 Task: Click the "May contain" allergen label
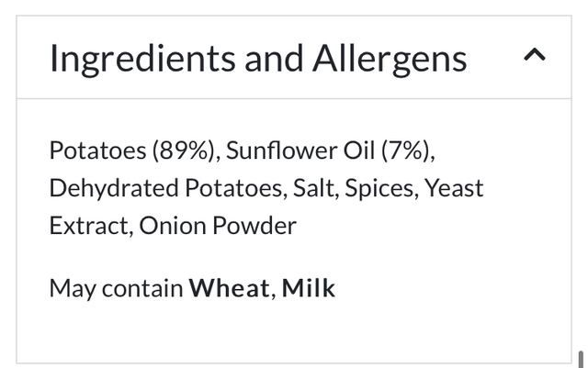[116, 288]
